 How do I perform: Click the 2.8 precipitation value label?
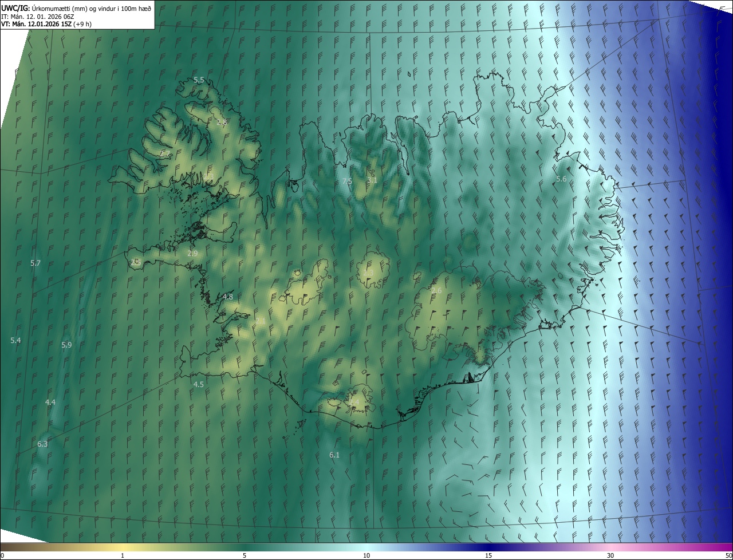(222, 122)
